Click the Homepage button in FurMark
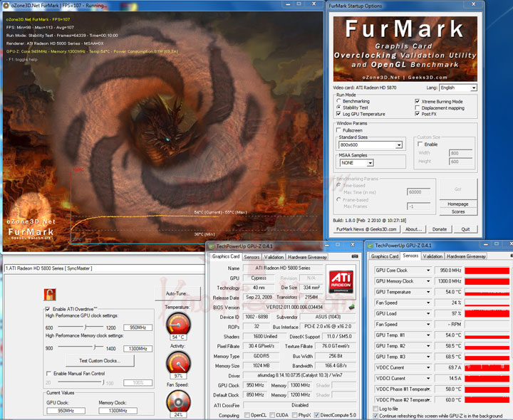The height and width of the screenshot is (420, 513). [x=457, y=204]
